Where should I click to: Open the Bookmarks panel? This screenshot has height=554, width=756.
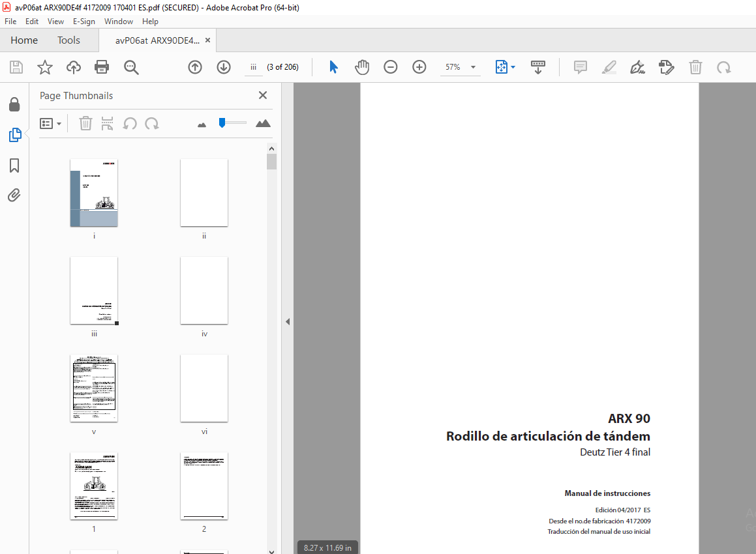(14, 166)
